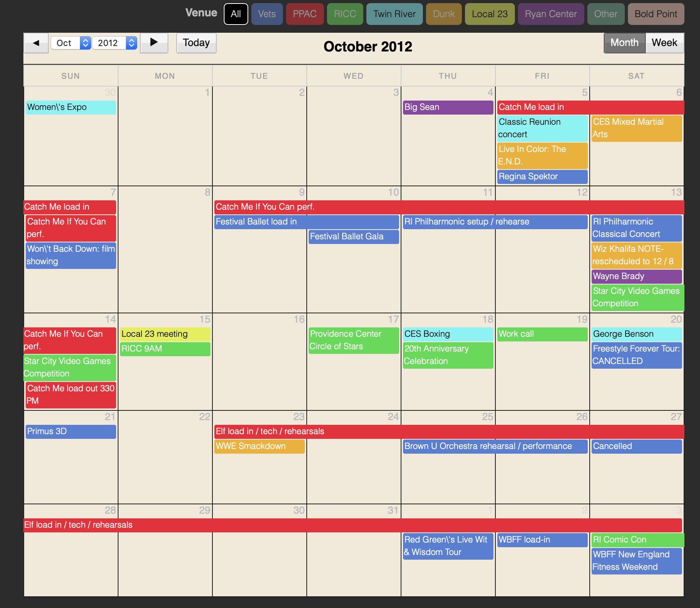The image size is (700, 608).
Task: Filter by RICC venue
Action: tap(345, 14)
